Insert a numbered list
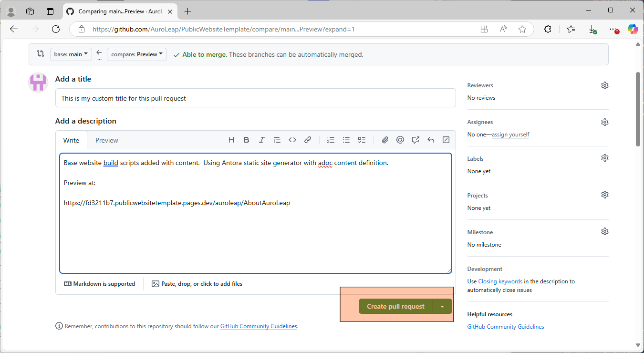Image resolution: width=644 pixels, height=353 pixels. pyautogui.click(x=331, y=140)
